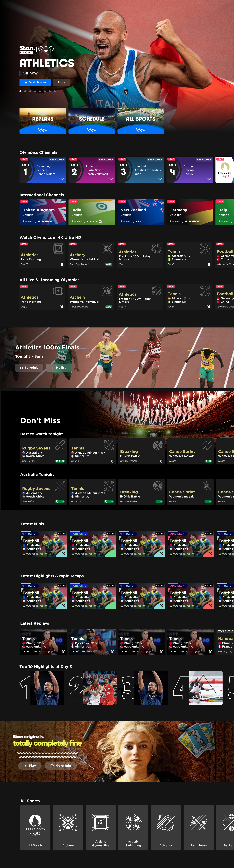Open More Info for Totally Completely Fine

click(x=61, y=766)
